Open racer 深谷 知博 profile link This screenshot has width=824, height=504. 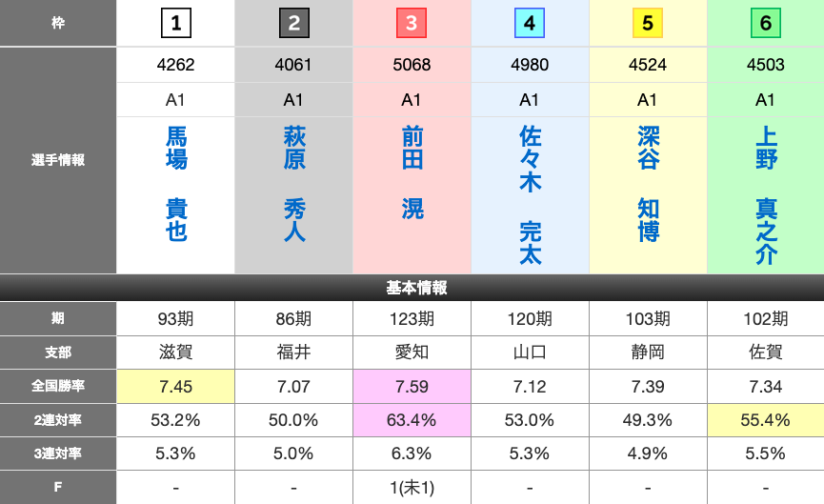pyautogui.click(x=648, y=185)
